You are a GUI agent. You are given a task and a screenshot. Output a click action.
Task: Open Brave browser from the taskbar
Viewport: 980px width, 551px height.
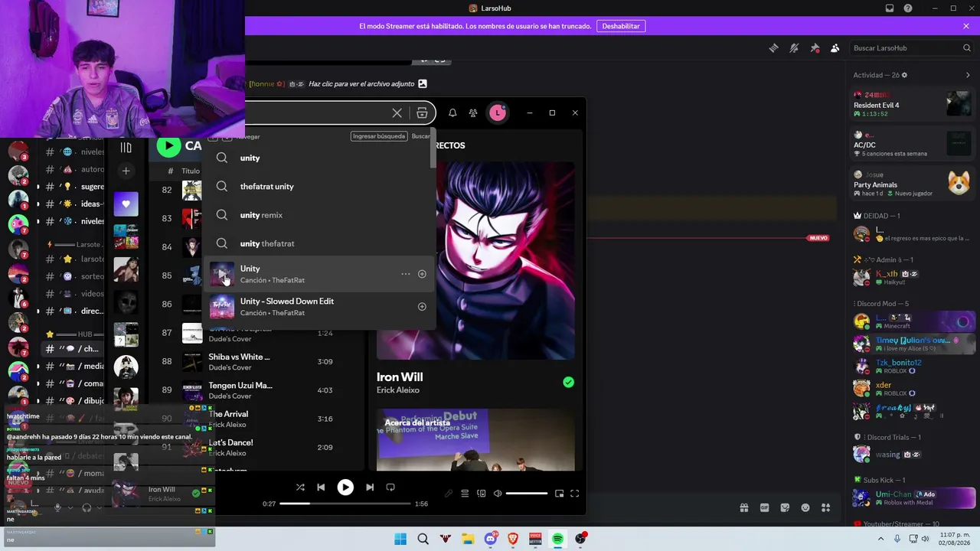[x=513, y=539]
